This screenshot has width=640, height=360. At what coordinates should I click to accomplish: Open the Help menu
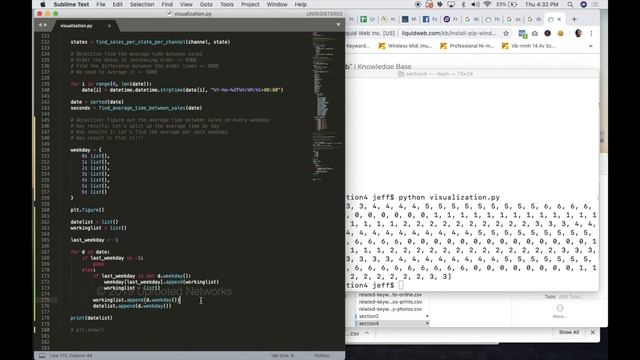tap(301, 4)
